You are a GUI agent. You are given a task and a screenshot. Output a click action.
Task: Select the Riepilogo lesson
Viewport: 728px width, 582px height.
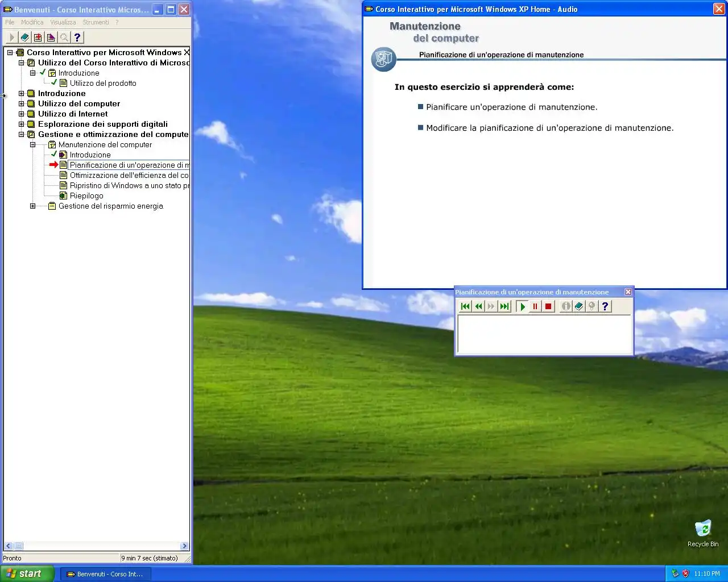click(x=86, y=196)
